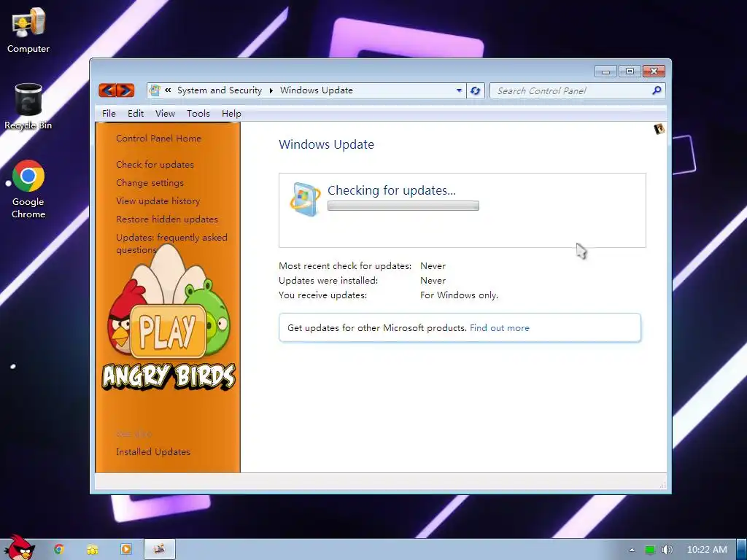The image size is (747, 560).
Task: Expand the double chevron in breadcrumb
Action: 168,90
